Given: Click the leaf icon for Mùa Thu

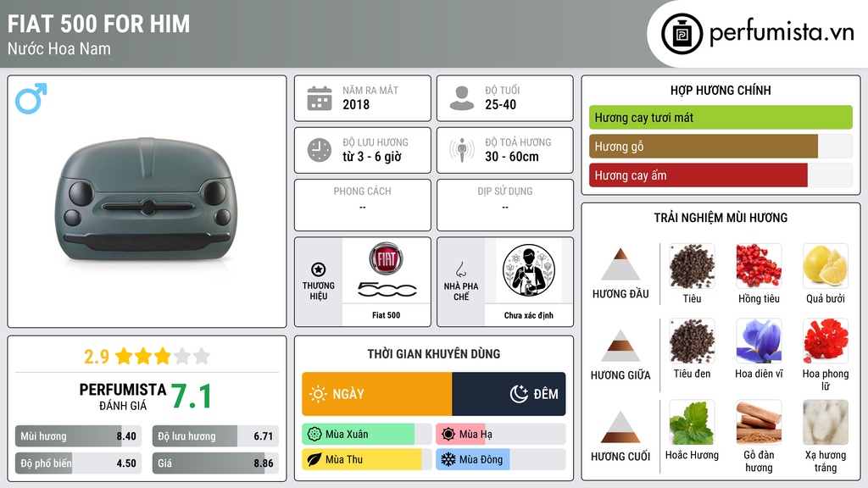Looking at the screenshot, I should 314,459.
